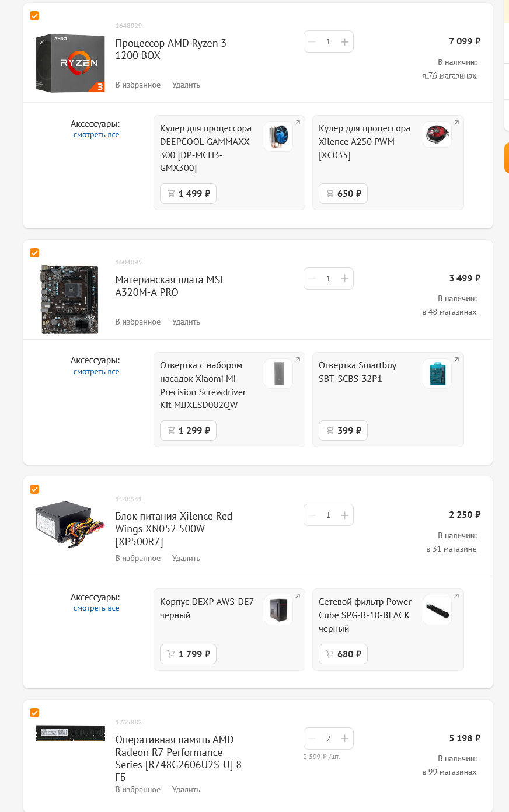
Task: Uncheck the MSI motherboard checkbox
Action: tap(34, 253)
